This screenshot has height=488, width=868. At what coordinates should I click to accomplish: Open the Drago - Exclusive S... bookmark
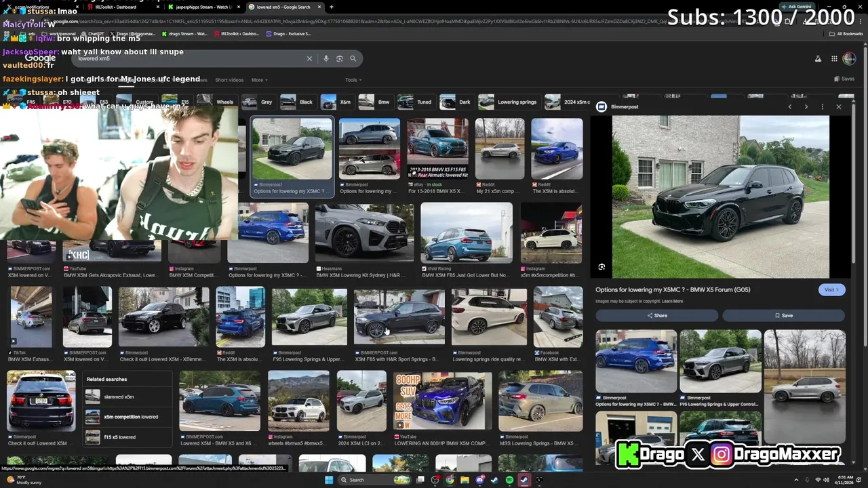[289, 33]
